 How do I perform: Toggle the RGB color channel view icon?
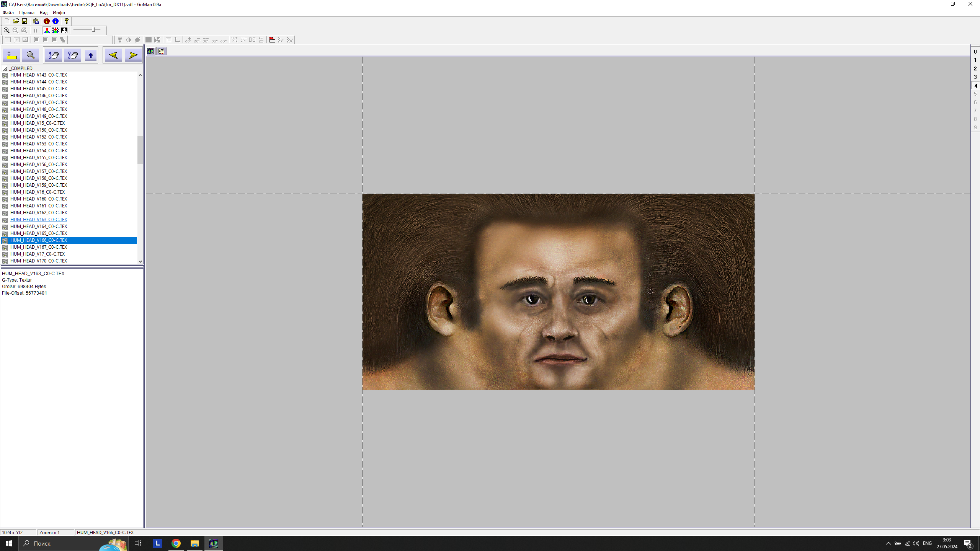[x=47, y=30]
